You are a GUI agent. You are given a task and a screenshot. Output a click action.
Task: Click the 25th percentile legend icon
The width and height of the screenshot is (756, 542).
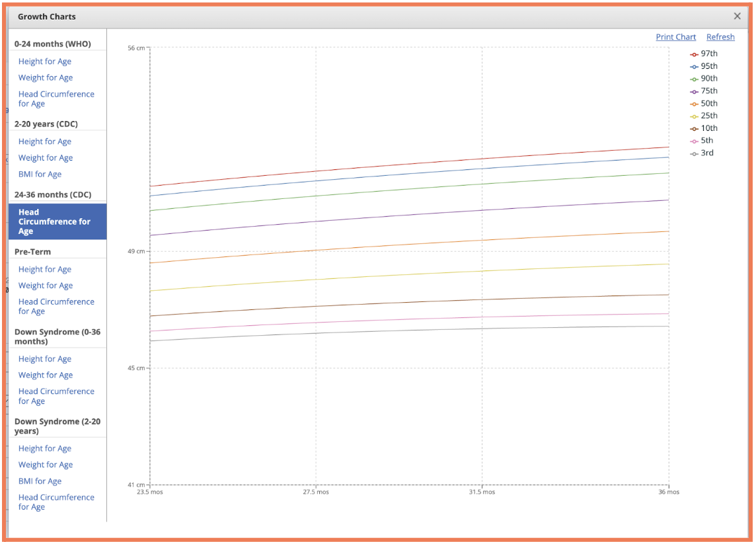coord(695,116)
